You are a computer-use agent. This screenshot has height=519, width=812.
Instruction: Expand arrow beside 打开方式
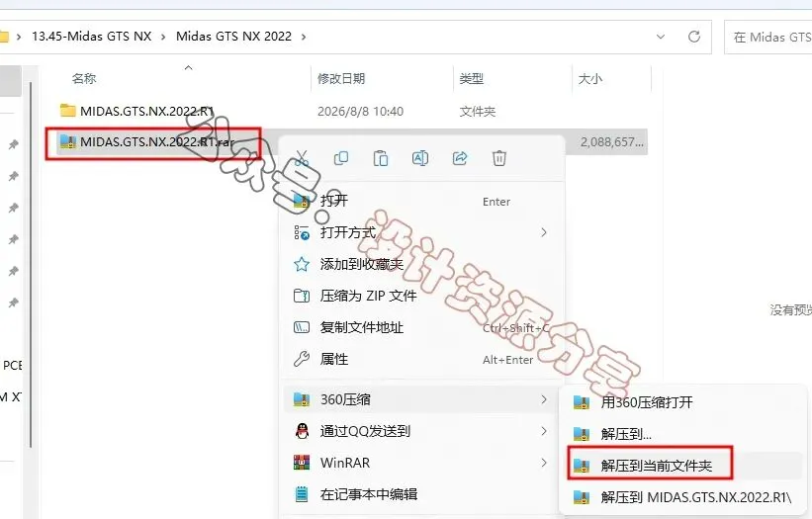point(544,232)
